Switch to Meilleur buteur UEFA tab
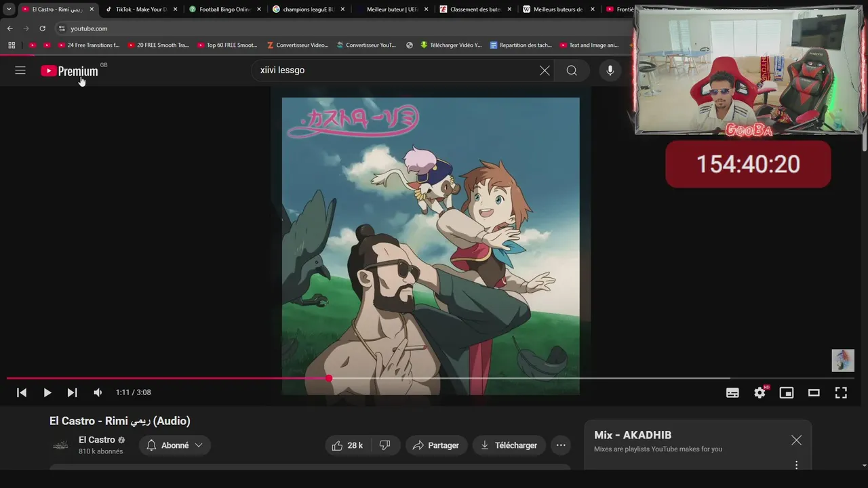 391,9
